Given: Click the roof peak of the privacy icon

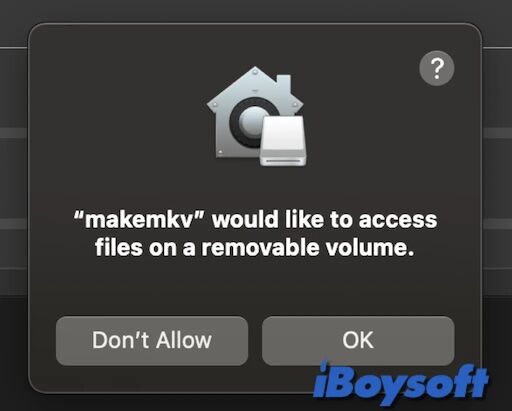Looking at the screenshot, I should click(x=255, y=72).
